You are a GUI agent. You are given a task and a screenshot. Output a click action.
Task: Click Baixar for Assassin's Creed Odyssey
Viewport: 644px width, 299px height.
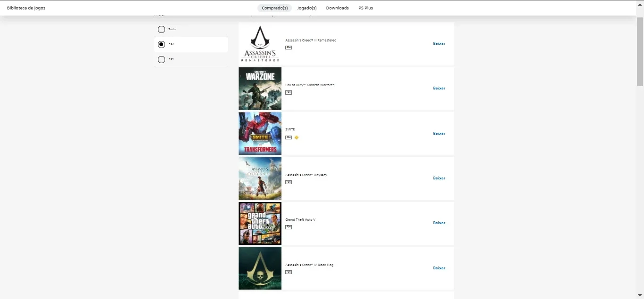coord(439,178)
